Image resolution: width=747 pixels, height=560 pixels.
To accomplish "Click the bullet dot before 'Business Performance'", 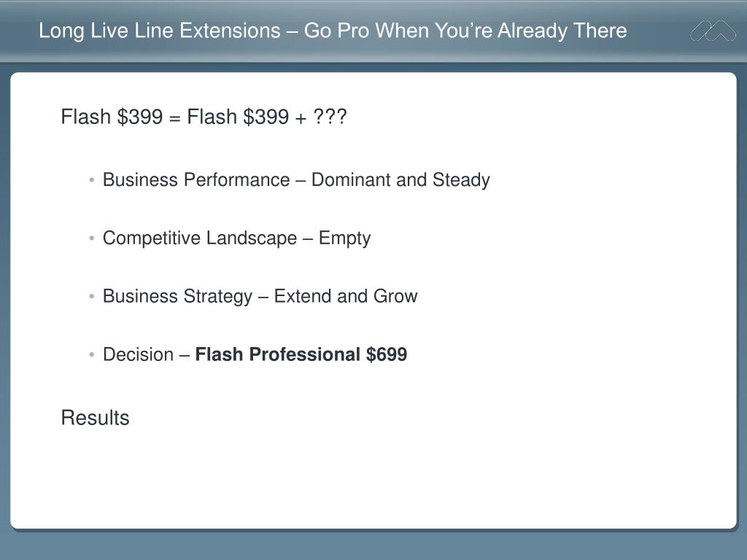I will coord(91,180).
